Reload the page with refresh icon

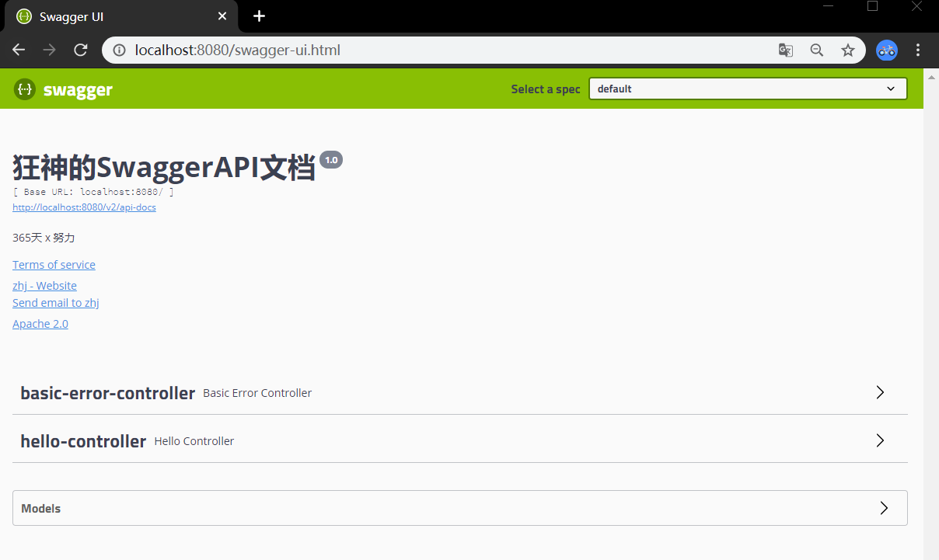[80, 50]
